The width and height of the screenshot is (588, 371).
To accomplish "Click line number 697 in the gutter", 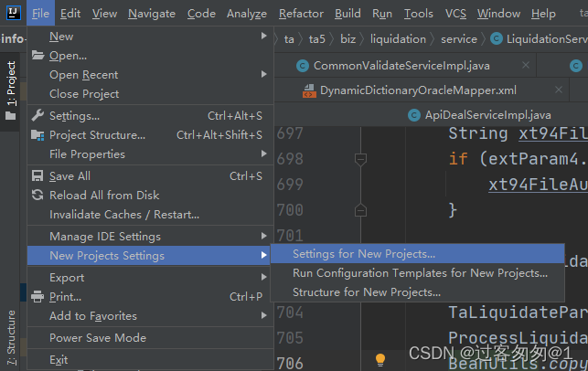I will tap(290, 133).
